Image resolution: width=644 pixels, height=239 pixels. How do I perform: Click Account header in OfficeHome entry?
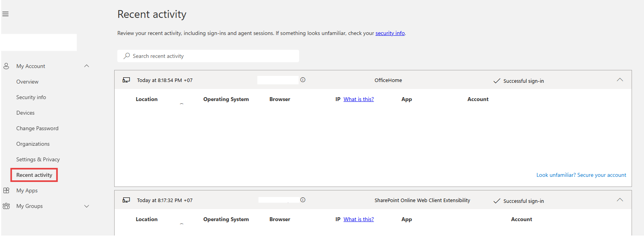tap(478, 99)
